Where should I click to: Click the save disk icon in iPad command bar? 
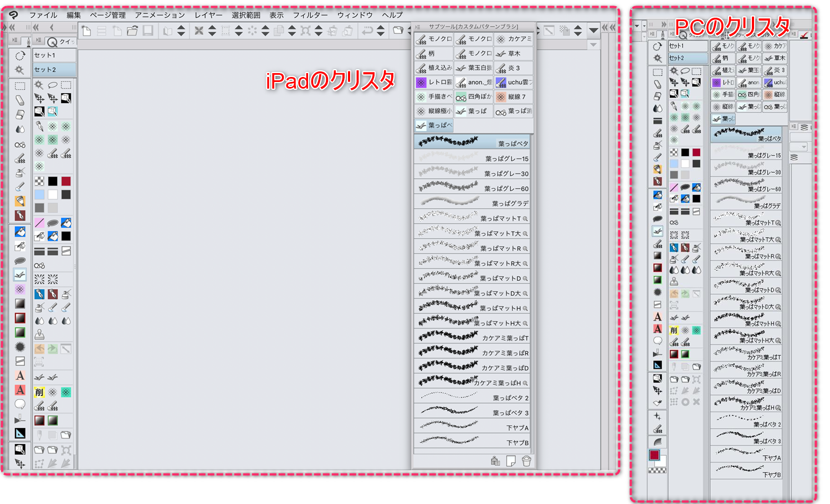tap(148, 31)
